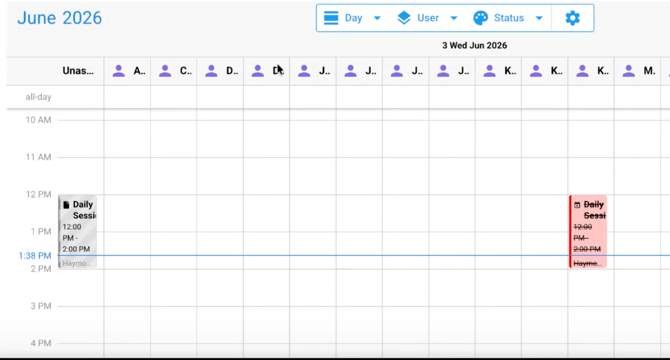Select the User grouping label

point(428,18)
